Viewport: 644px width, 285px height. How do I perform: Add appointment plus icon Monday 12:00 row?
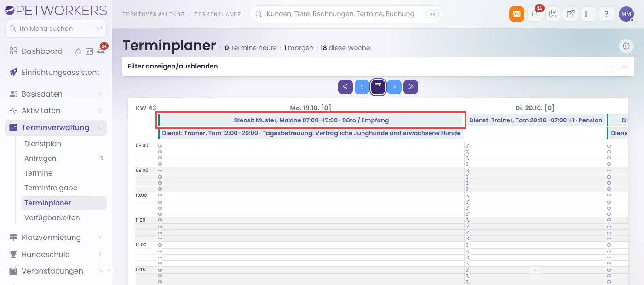point(160,245)
